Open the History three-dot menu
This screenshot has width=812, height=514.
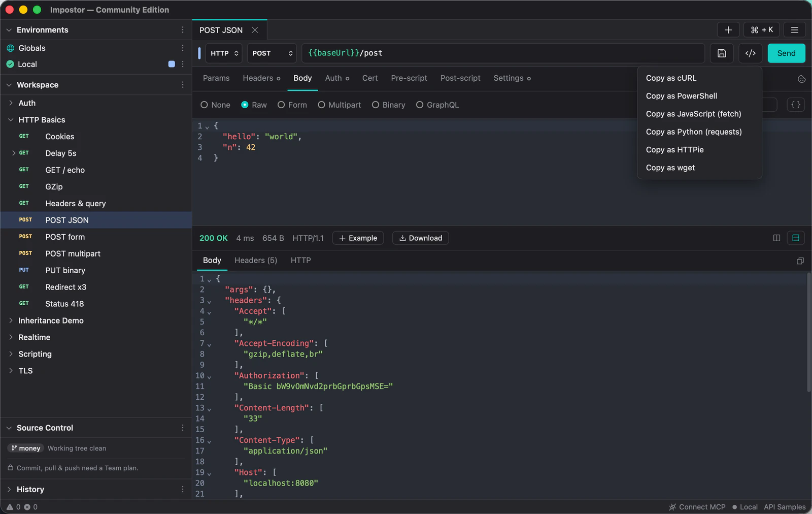[x=183, y=489]
